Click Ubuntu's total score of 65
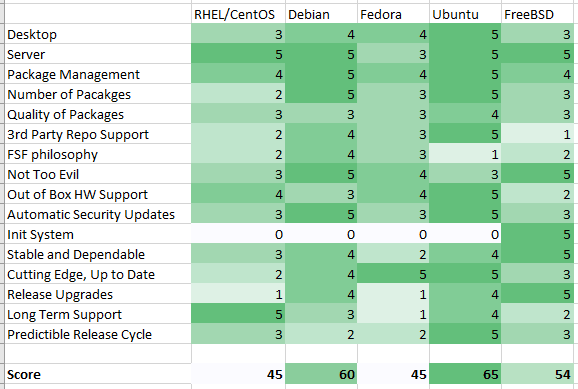Screen dimensions: 578x389 (465, 374)
